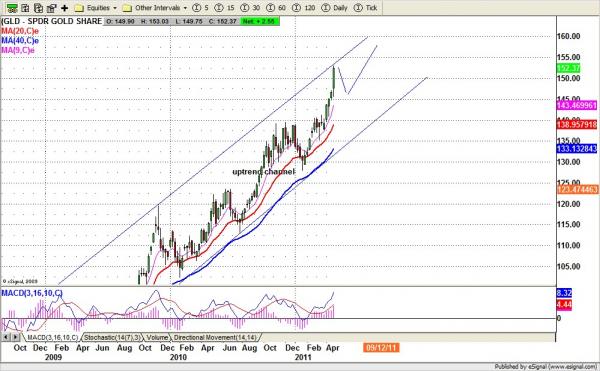Click the black plus crosshair icon
This screenshot has height=371, width=600.
pyautogui.click(x=64, y=8)
